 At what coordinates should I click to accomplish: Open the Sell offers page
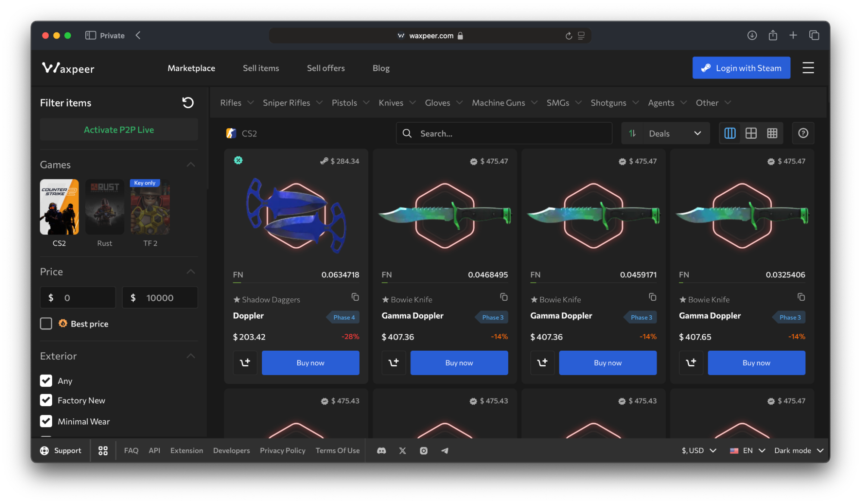[326, 68]
